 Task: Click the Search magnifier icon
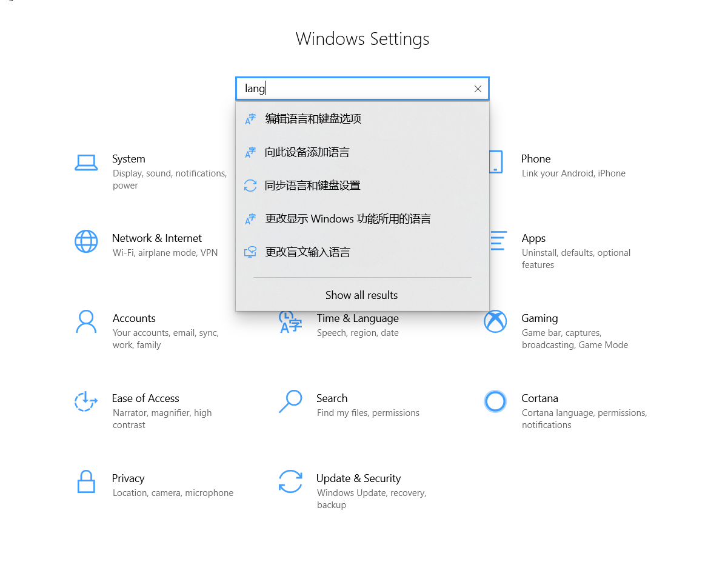pos(290,401)
